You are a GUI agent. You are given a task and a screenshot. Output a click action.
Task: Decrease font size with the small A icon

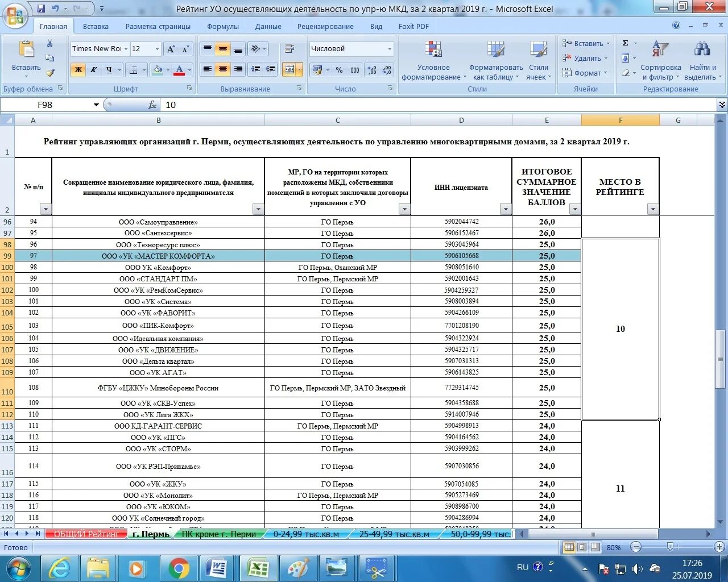click(185, 49)
